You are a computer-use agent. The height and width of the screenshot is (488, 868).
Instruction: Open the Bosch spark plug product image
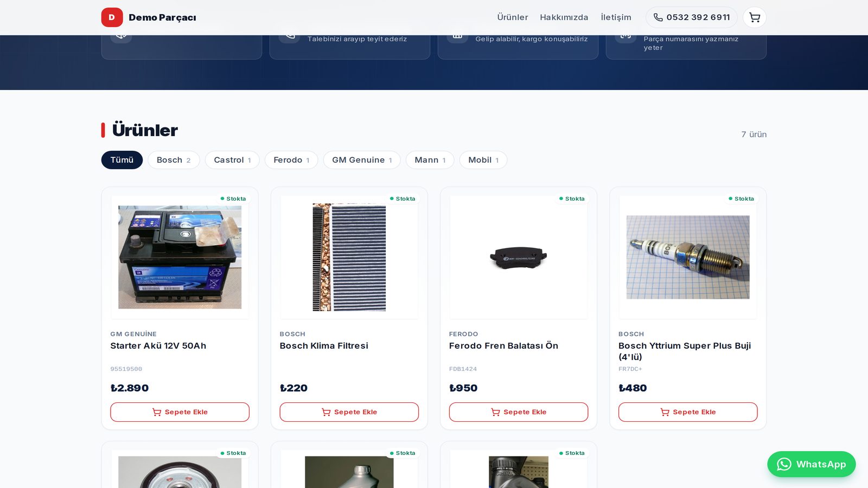tap(688, 257)
